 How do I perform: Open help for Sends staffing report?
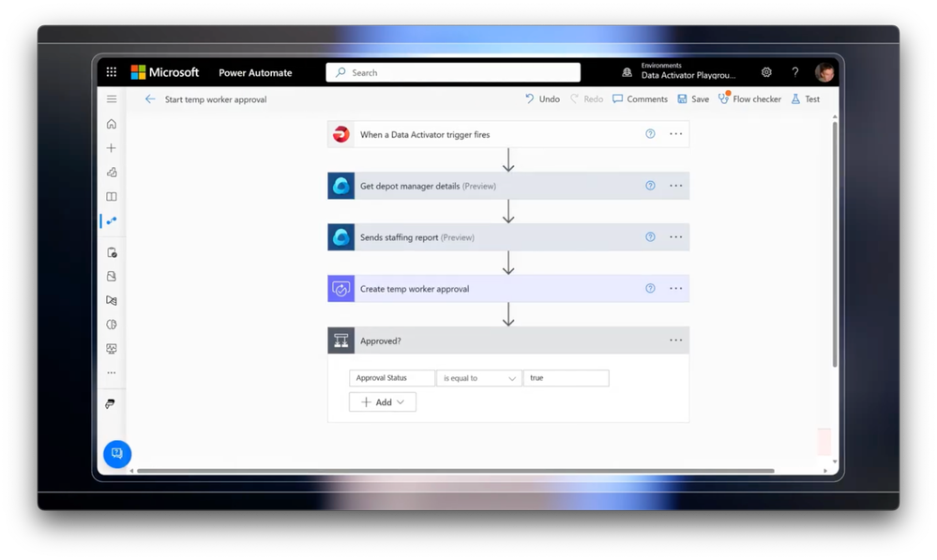click(650, 236)
